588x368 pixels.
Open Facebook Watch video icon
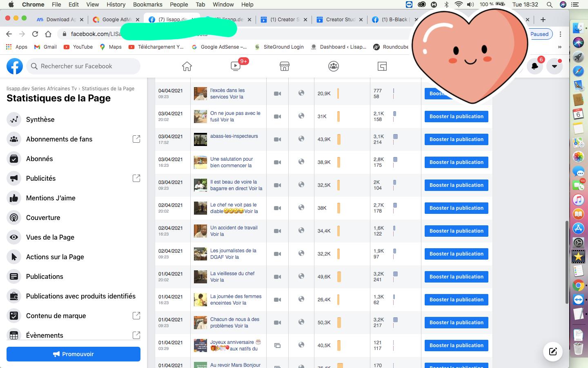pos(236,66)
